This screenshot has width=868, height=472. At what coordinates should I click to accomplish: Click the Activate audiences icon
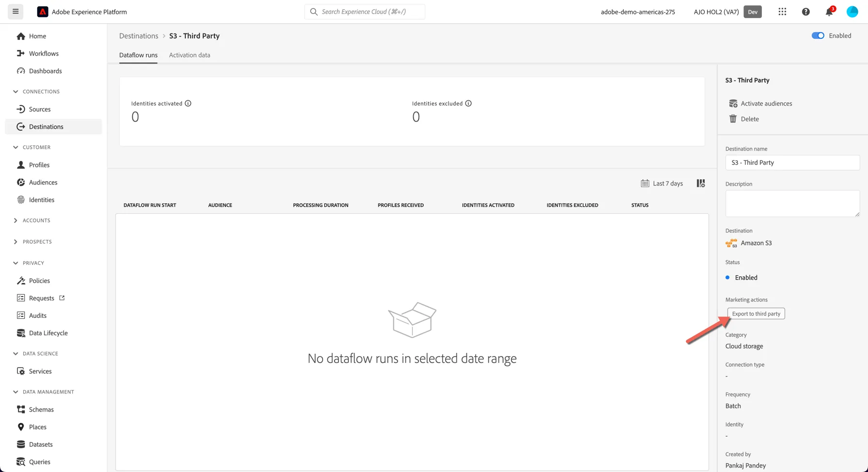(733, 103)
